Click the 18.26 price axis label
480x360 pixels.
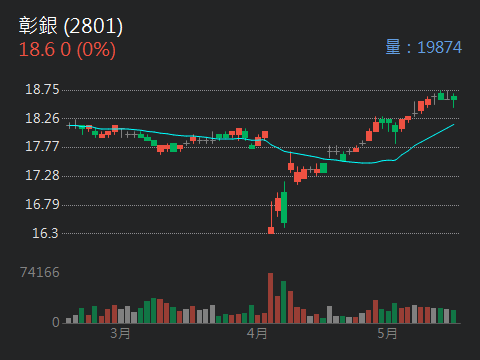coord(42,118)
